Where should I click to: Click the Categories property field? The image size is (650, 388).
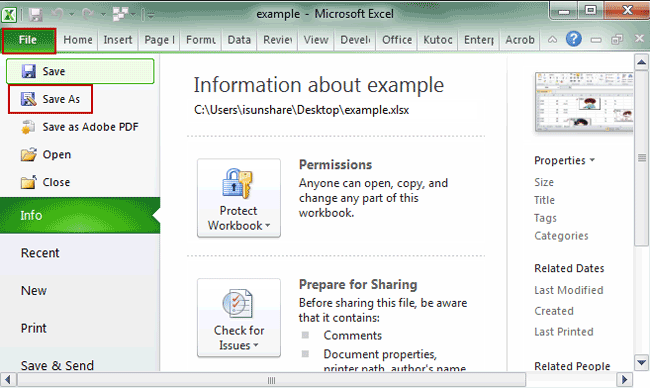(561, 236)
